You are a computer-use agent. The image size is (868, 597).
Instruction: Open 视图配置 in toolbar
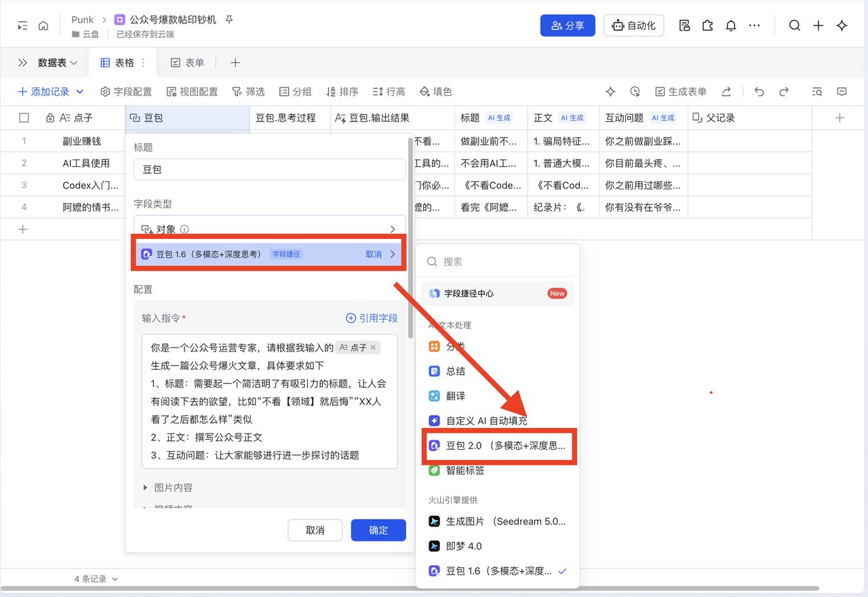(193, 92)
